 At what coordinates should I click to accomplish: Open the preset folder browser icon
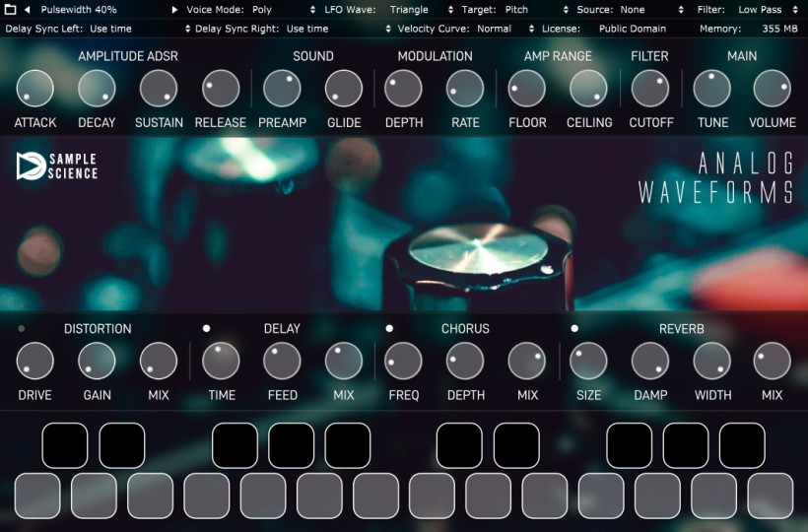click(10, 9)
